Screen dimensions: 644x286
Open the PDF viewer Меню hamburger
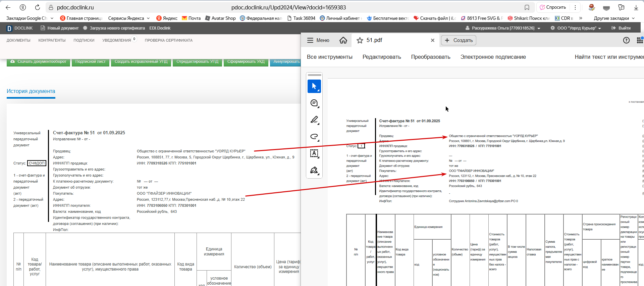[318, 40]
